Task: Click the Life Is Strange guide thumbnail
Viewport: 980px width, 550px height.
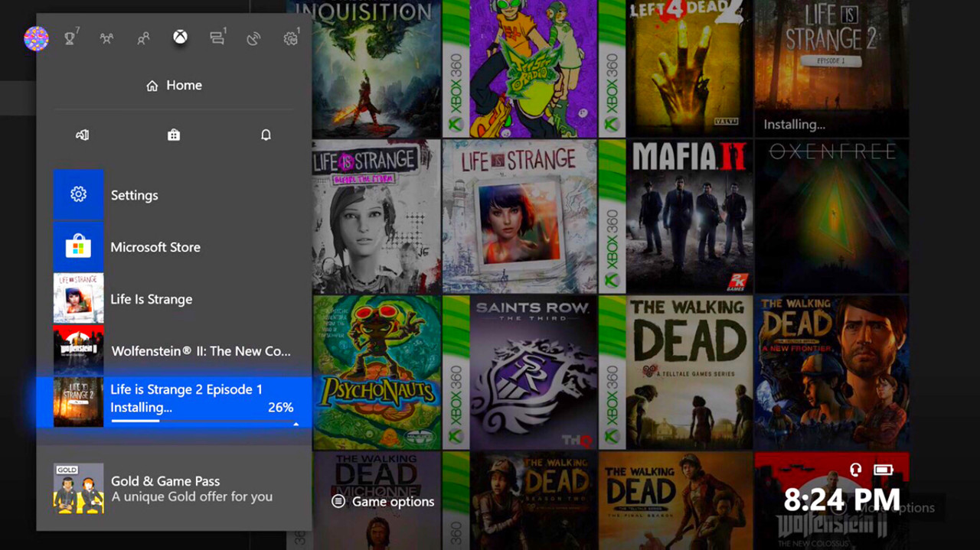Action: tap(78, 299)
